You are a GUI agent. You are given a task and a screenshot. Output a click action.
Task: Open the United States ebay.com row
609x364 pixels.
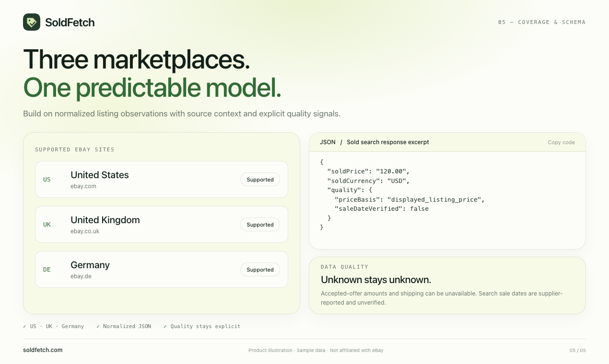click(162, 180)
